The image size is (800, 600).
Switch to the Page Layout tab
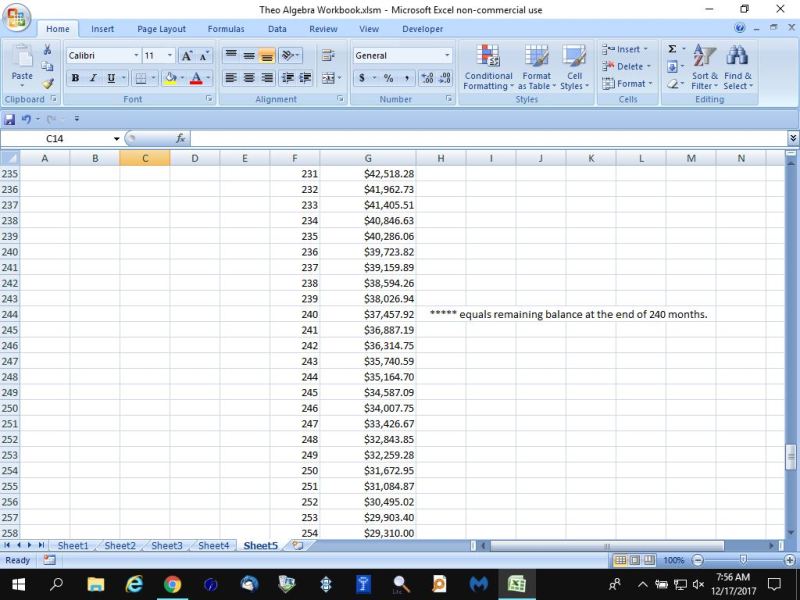[161, 29]
